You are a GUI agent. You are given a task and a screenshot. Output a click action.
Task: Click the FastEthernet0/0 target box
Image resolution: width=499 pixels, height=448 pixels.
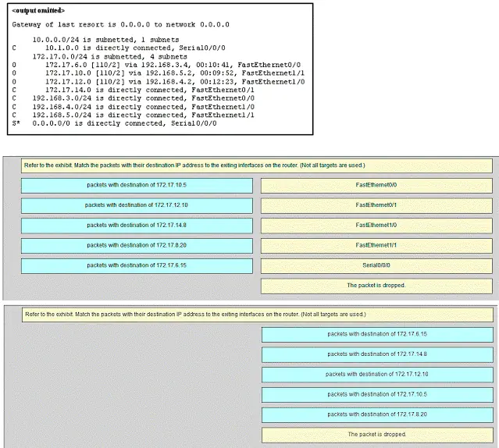point(376,186)
